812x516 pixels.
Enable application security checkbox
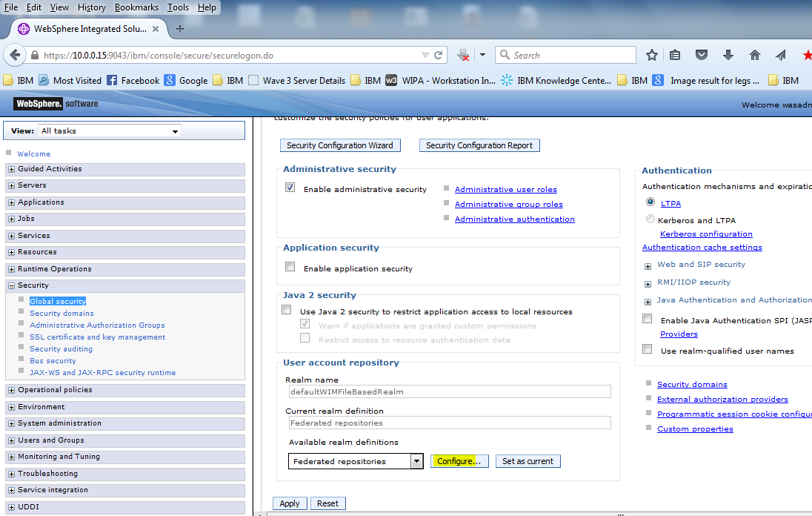[290, 267]
